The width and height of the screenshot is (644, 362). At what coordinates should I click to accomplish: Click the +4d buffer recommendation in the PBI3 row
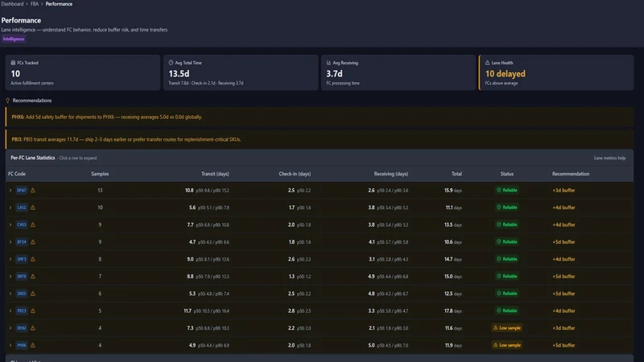[563, 311]
